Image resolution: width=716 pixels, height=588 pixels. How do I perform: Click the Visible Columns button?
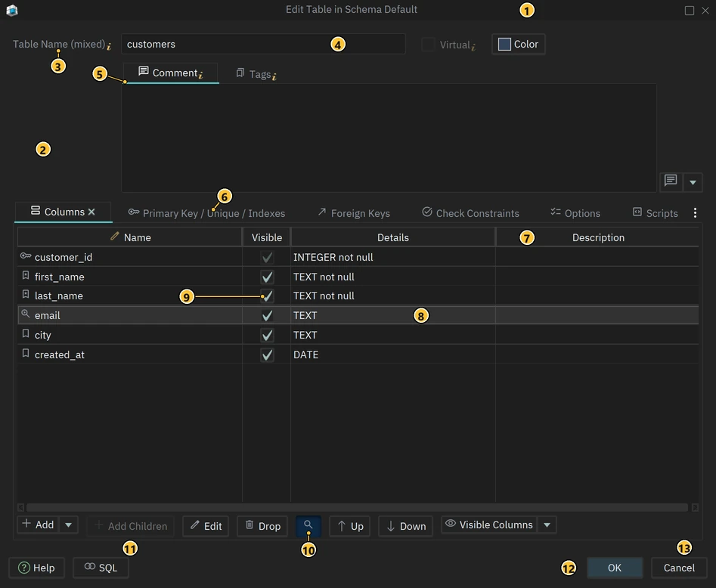click(489, 525)
